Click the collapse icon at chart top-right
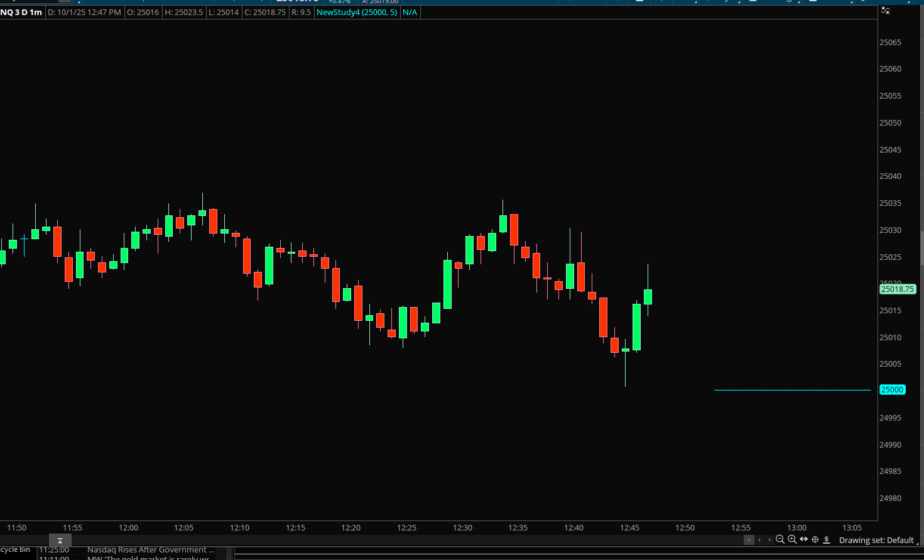 886,11
